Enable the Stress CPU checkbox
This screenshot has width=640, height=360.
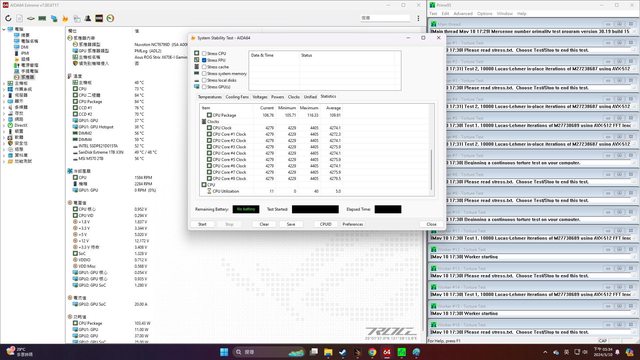pos(204,53)
